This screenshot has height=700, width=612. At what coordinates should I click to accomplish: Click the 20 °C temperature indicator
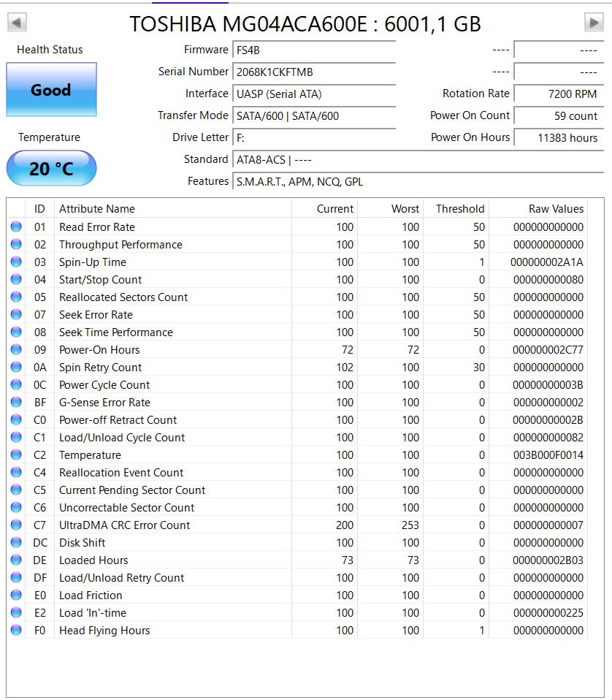click(x=51, y=168)
